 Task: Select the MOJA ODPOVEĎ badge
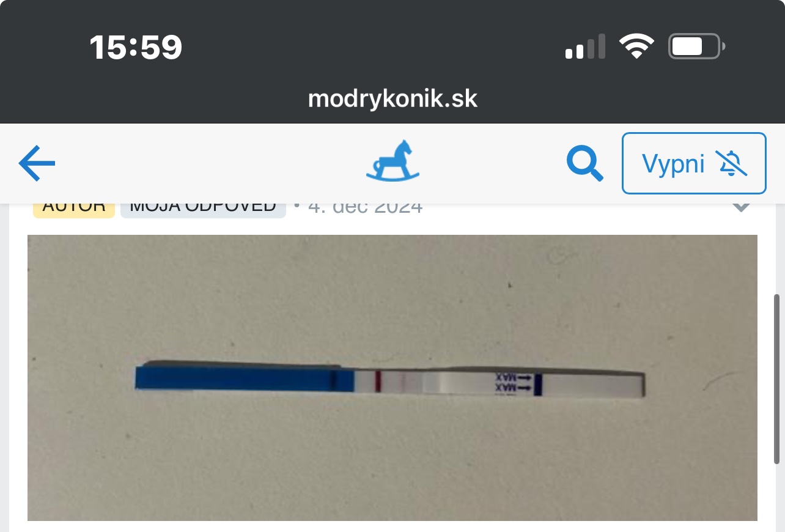pyautogui.click(x=203, y=208)
